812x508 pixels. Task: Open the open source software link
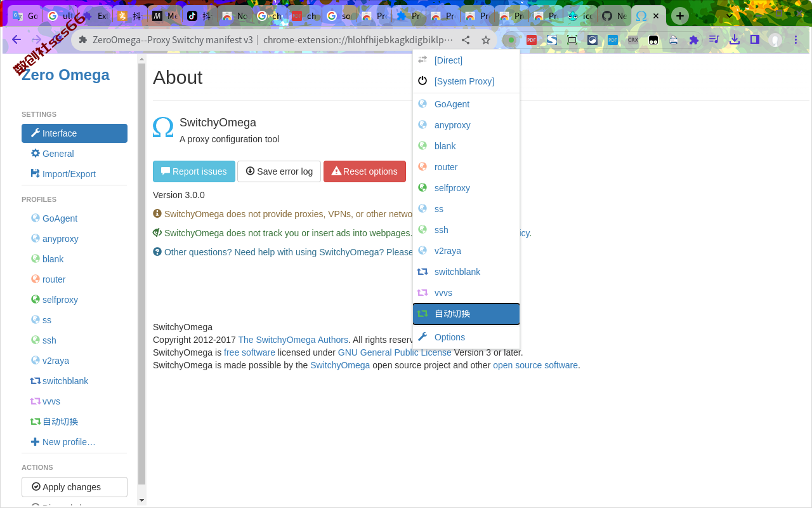point(535,365)
